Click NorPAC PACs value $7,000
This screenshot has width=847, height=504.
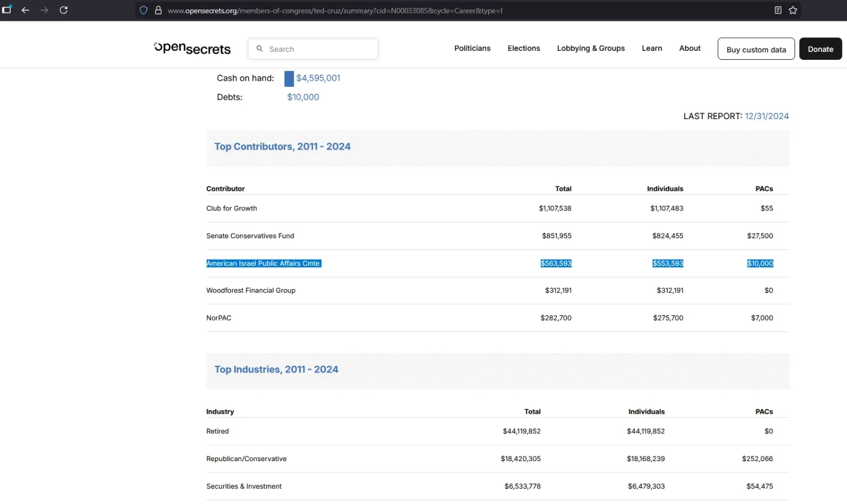(762, 318)
